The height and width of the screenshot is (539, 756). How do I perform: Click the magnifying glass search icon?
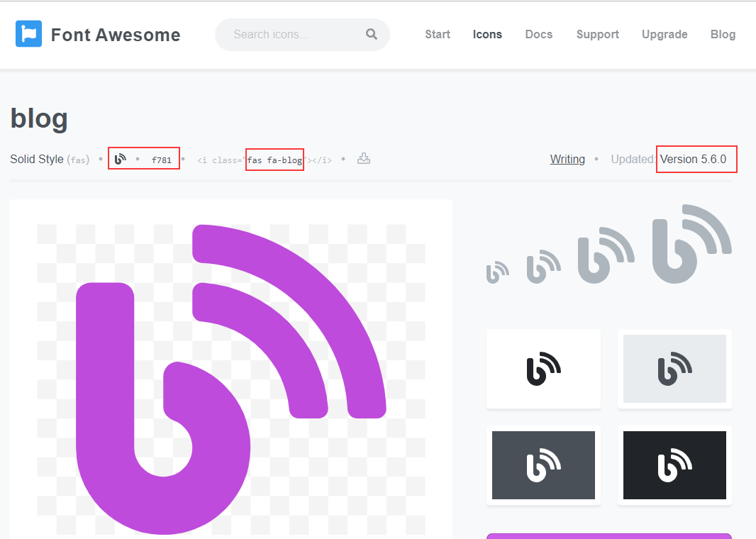[371, 34]
